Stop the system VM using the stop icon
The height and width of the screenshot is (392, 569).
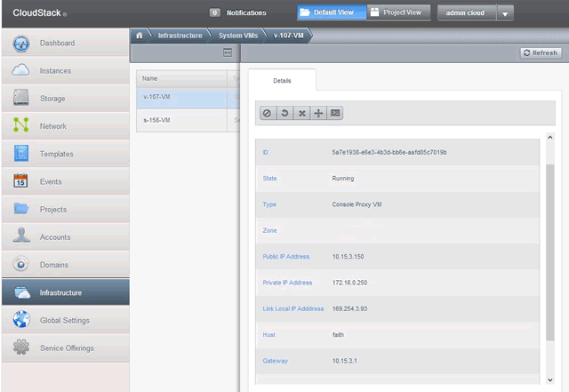click(268, 113)
